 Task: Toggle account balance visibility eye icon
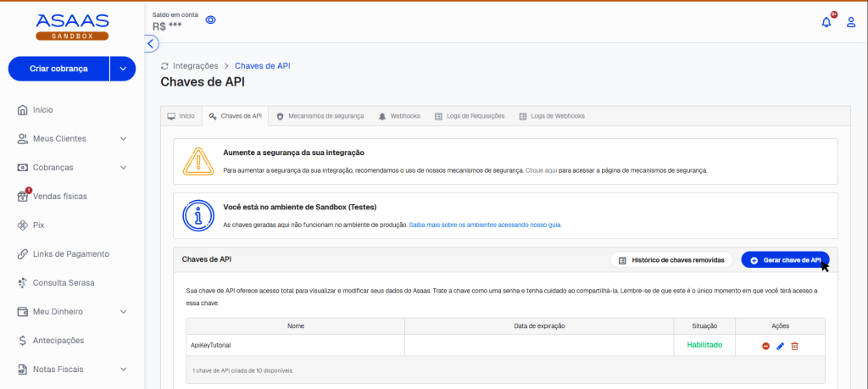point(211,19)
